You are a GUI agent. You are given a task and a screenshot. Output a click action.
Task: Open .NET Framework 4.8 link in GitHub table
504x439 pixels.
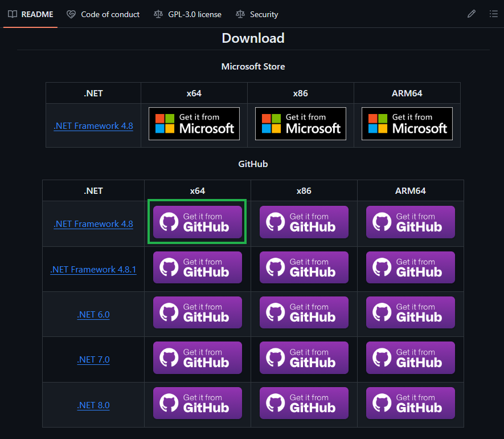[x=93, y=223]
